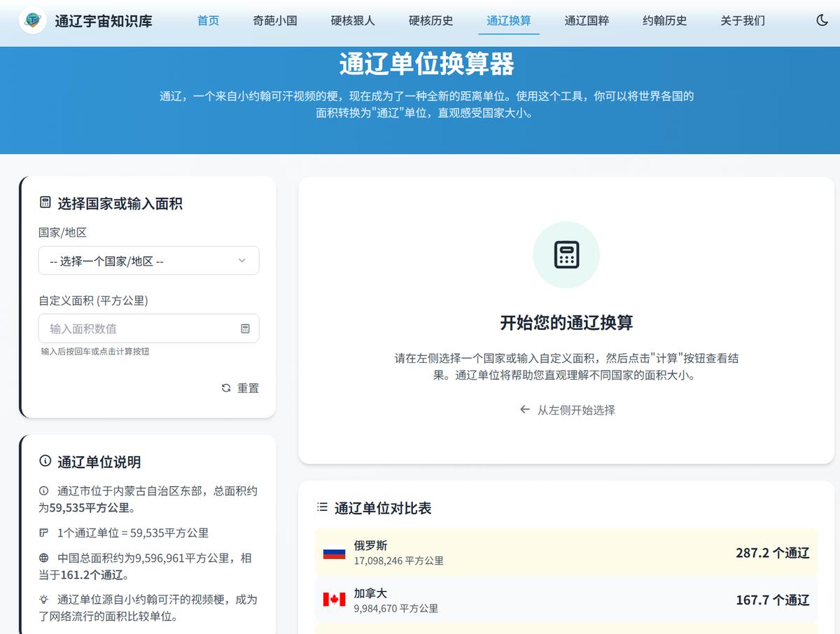Click the 167.7 个通辽 value
Screen dimensions: 840x634
click(773, 600)
